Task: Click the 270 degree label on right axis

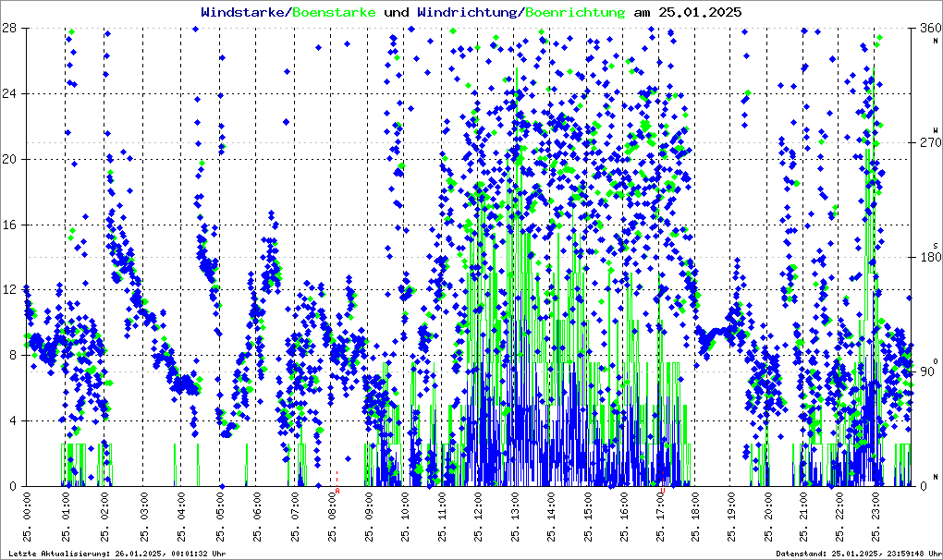Action: coord(925,143)
